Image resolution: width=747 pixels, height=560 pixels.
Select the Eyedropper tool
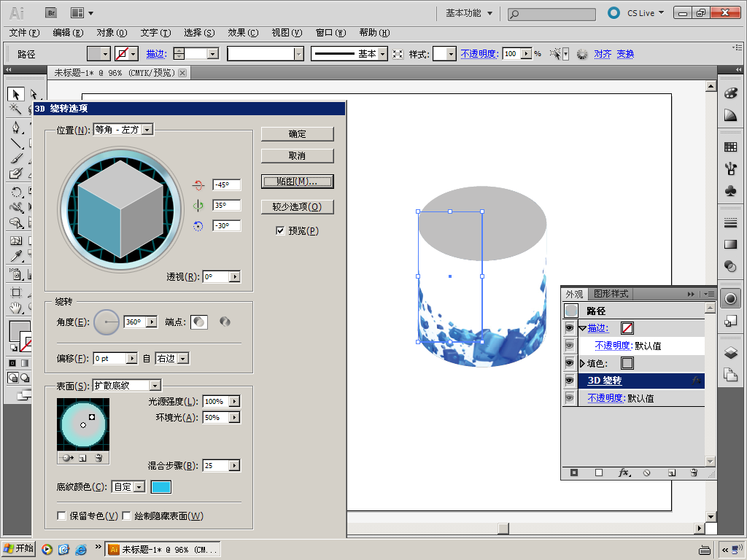[x=15, y=255]
